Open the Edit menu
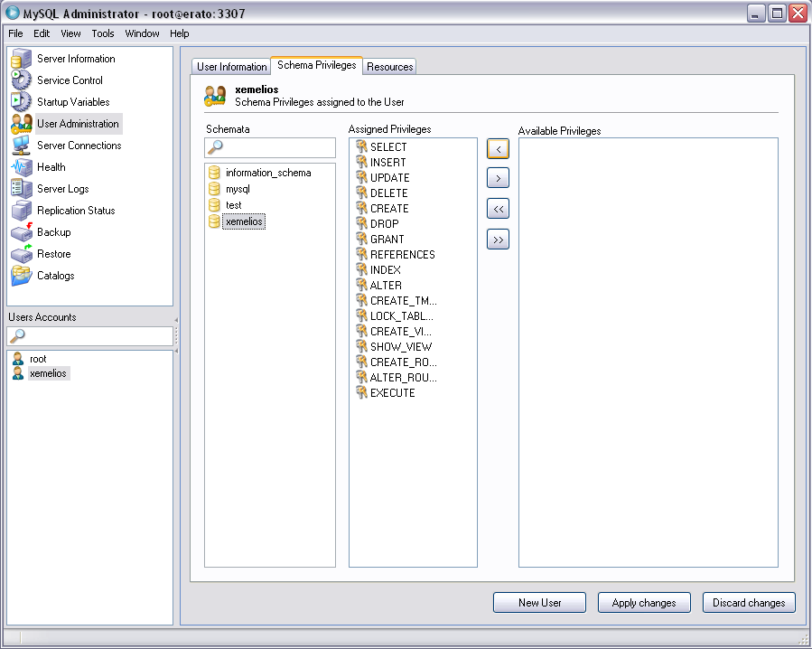The image size is (812, 649). [x=42, y=33]
